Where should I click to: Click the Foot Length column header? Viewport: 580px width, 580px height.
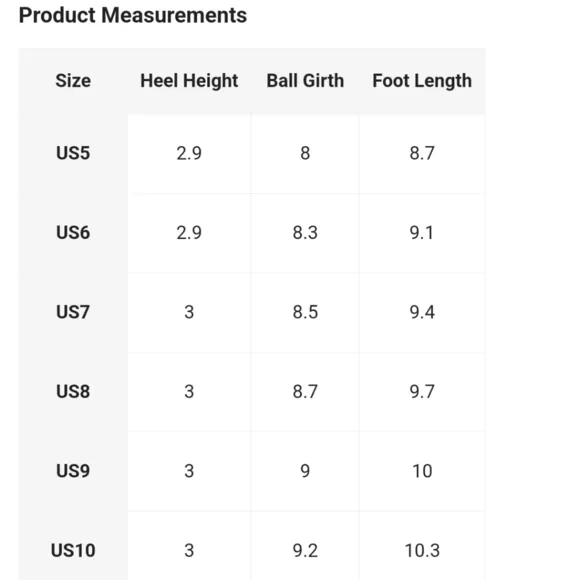[422, 81]
